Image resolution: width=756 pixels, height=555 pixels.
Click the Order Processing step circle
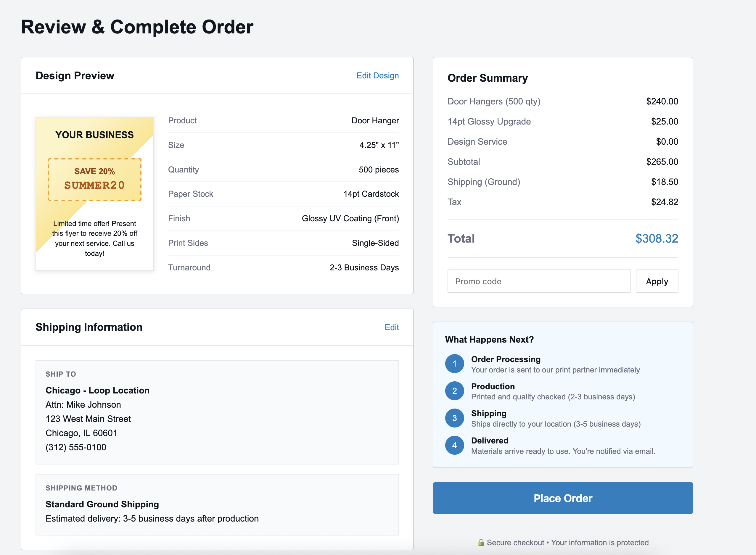click(x=454, y=364)
